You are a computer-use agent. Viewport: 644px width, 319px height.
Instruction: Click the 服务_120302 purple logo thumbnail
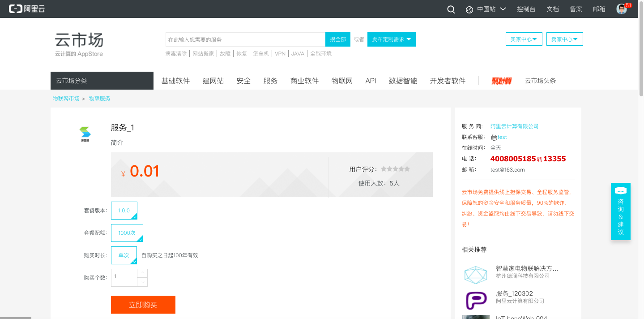[x=476, y=301]
